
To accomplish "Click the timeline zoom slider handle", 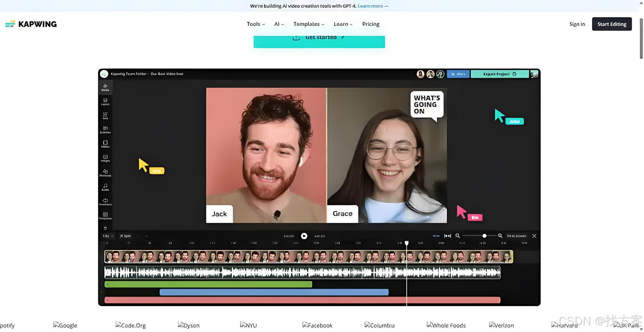I will [484, 236].
